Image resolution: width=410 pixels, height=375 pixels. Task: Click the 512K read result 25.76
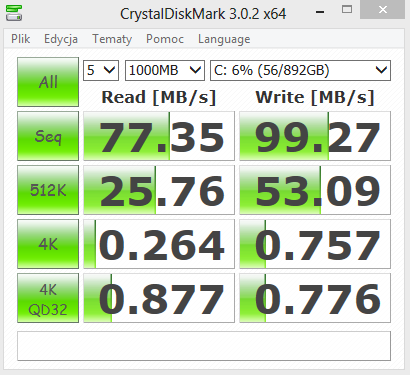tap(159, 190)
